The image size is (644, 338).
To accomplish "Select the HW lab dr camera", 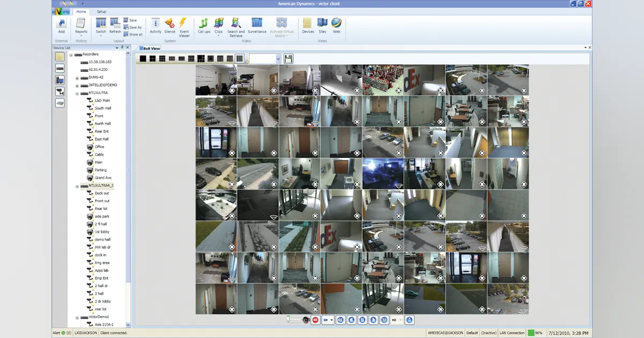I will point(103,247).
